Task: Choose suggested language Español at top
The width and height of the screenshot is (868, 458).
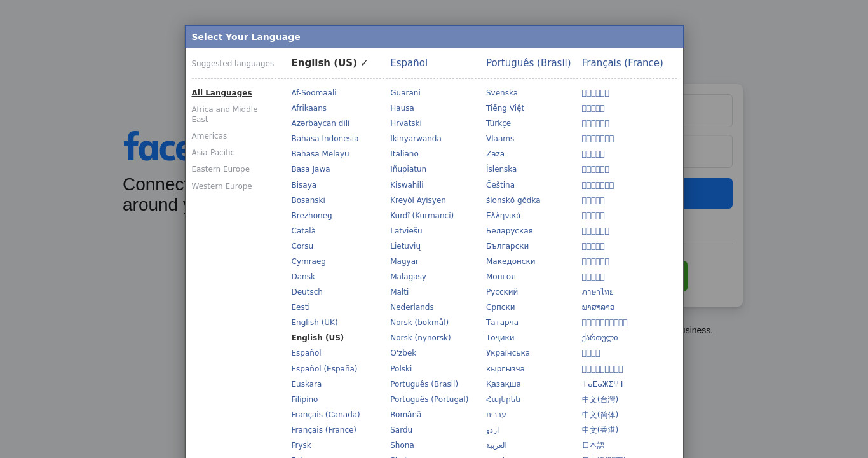Action: pos(409,63)
